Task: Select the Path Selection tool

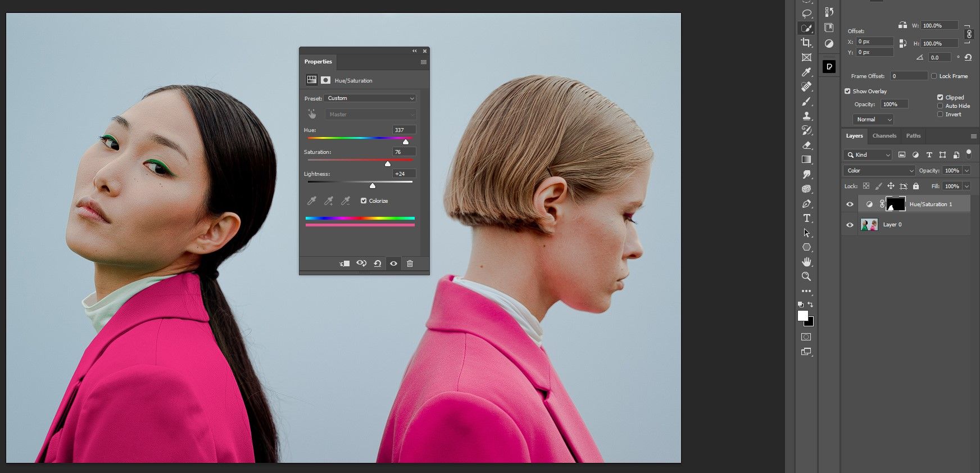Action: (x=806, y=233)
